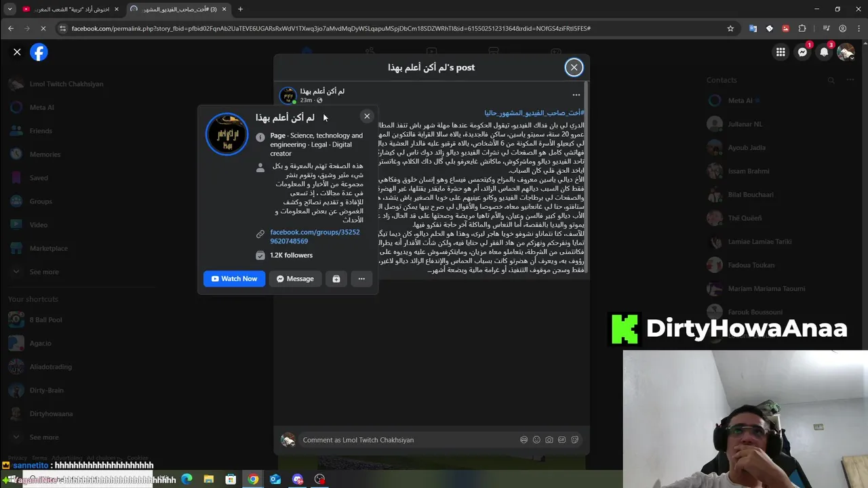Open Memories in left sidebar
868x488 pixels.
[45, 155]
